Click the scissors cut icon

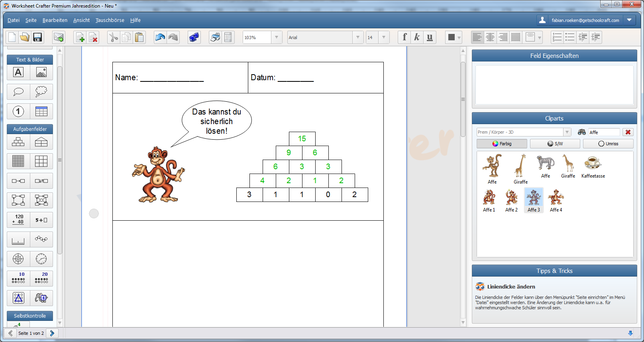tap(113, 38)
